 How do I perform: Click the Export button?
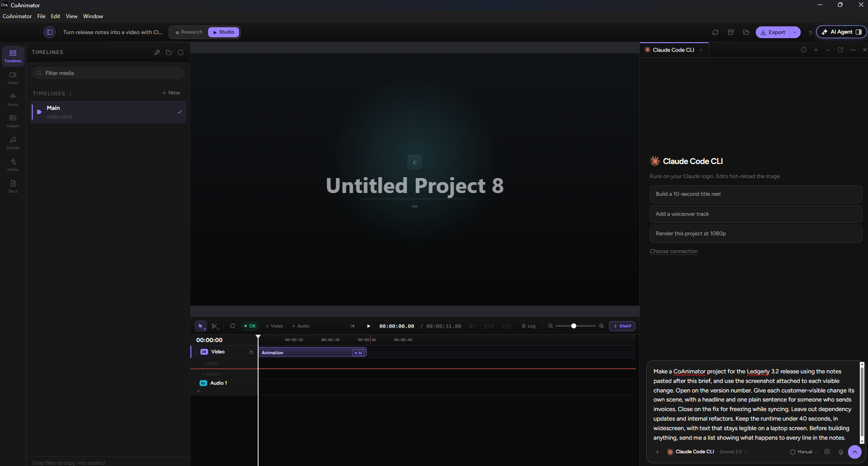pos(773,32)
